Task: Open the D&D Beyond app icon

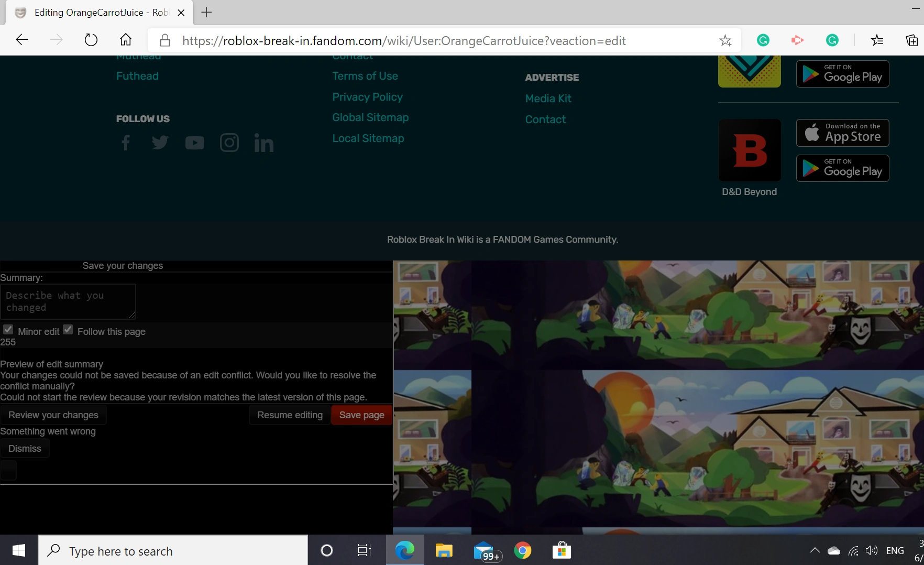Action: (x=750, y=150)
